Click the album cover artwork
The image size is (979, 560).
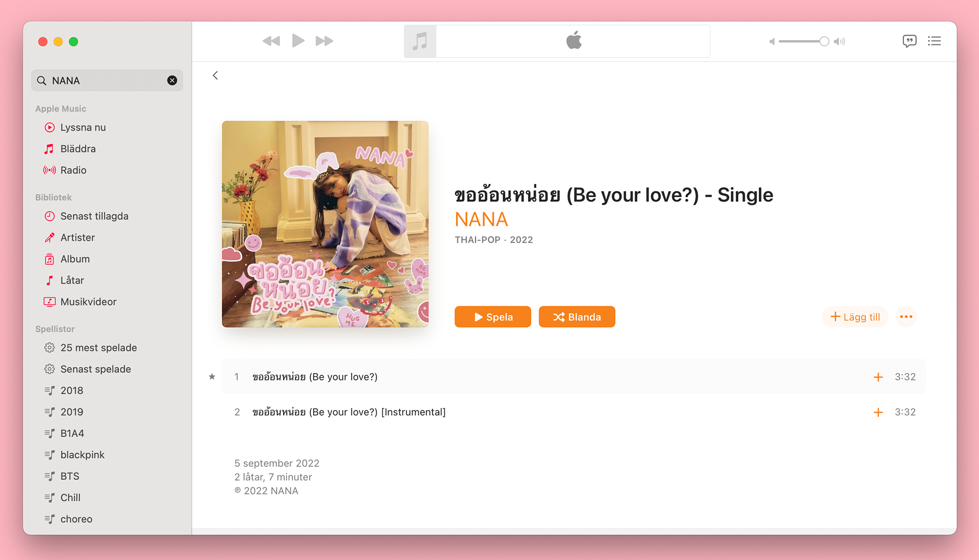click(x=325, y=224)
